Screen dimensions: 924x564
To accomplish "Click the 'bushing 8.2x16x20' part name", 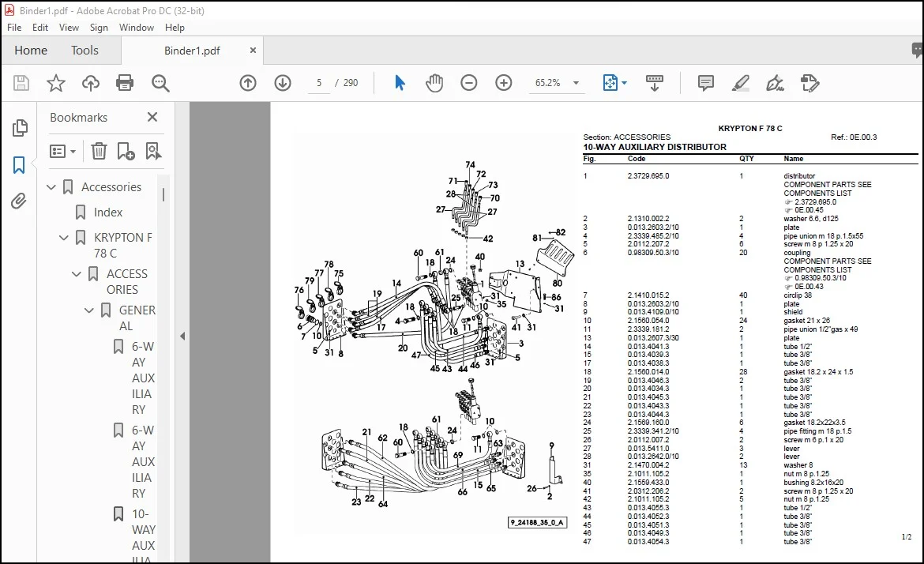I will [813, 482].
